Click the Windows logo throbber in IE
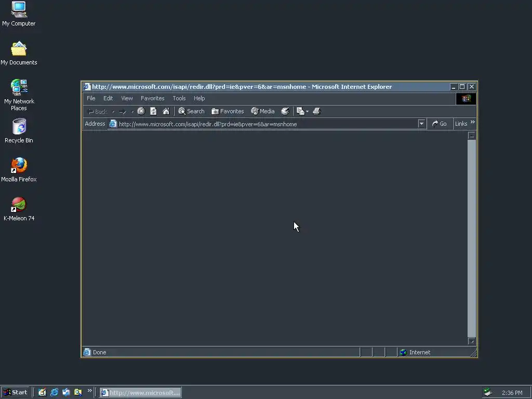 (466, 98)
